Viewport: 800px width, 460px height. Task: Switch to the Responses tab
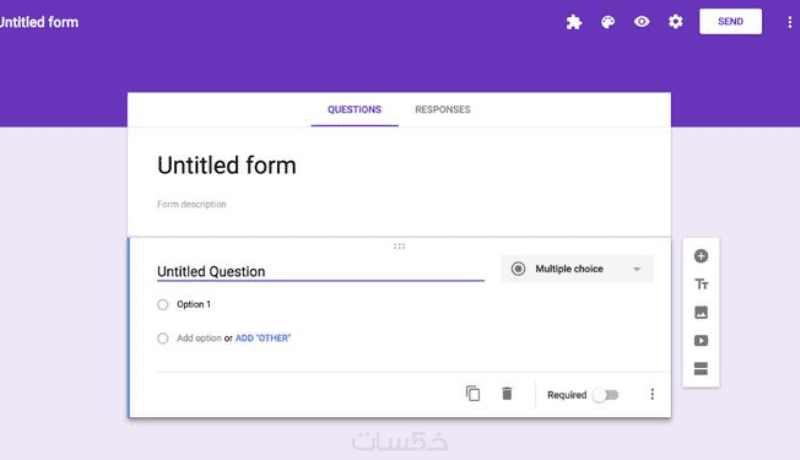click(442, 110)
